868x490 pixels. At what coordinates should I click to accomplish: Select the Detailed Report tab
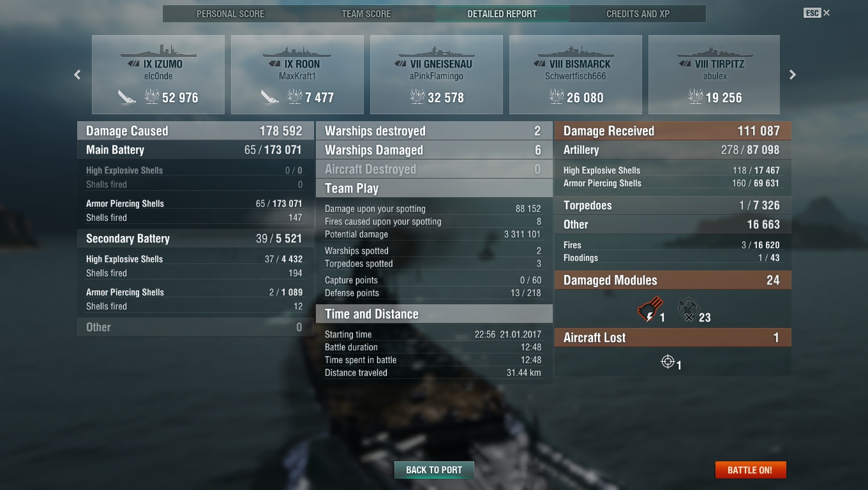coord(502,13)
